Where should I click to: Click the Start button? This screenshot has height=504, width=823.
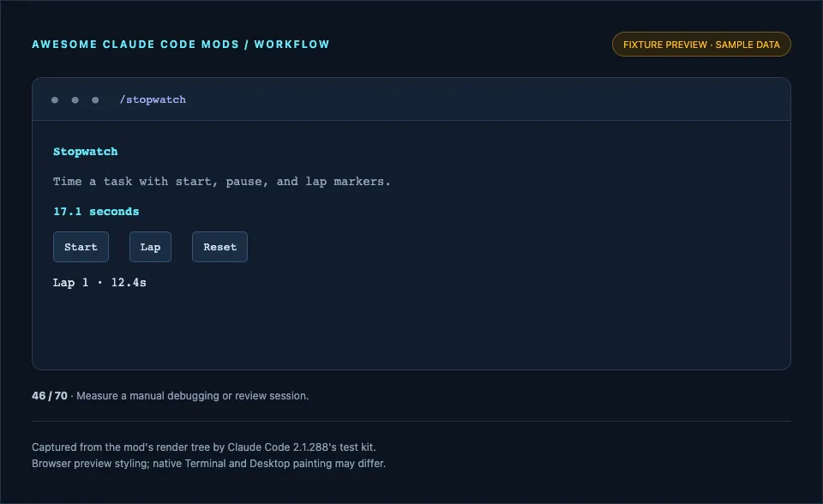(81, 247)
